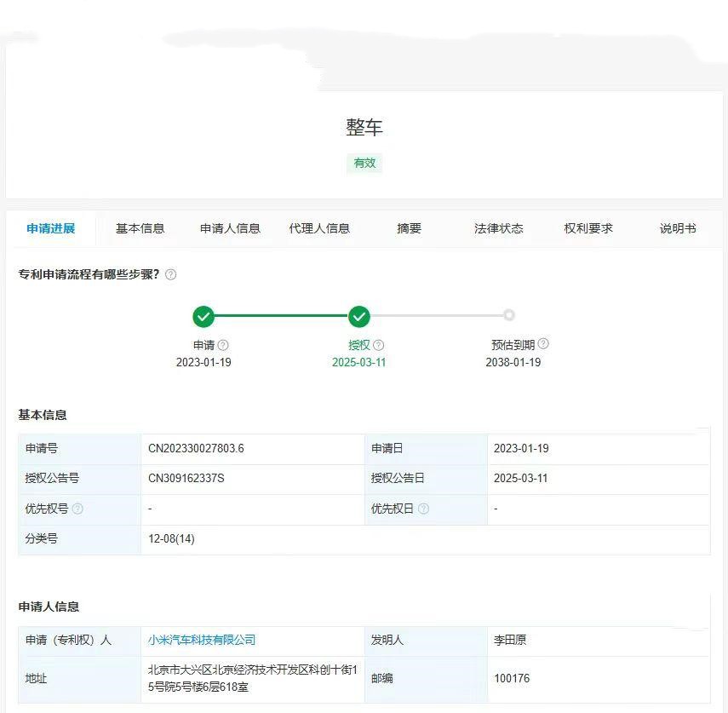Click the 2023-01-19 date in the 申请日 row
This screenshot has height=713, width=728.
521,448
